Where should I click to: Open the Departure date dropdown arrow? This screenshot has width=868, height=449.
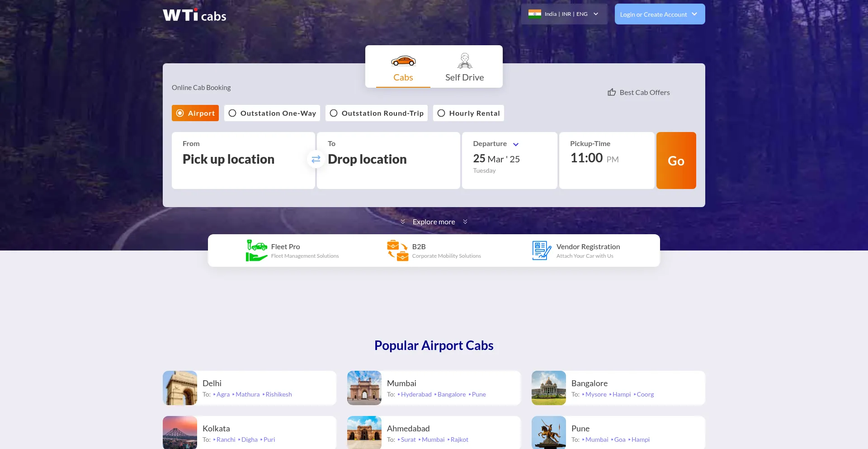click(x=516, y=144)
